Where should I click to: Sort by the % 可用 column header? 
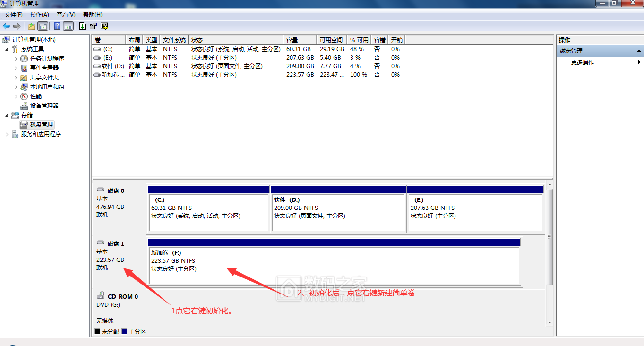click(360, 40)
